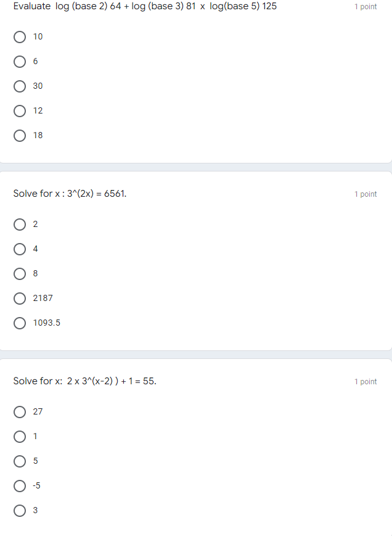Pick 1 for the third question
Viewport: 392px width, 536px height.
tap(20, 436)
